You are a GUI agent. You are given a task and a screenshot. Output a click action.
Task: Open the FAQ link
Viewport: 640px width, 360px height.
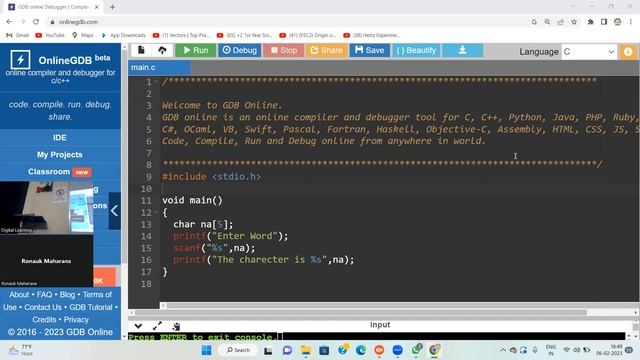click(44, 295)
